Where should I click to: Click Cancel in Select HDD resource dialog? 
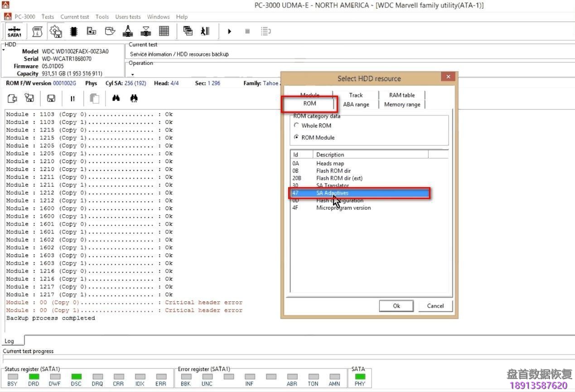point(435,306)
